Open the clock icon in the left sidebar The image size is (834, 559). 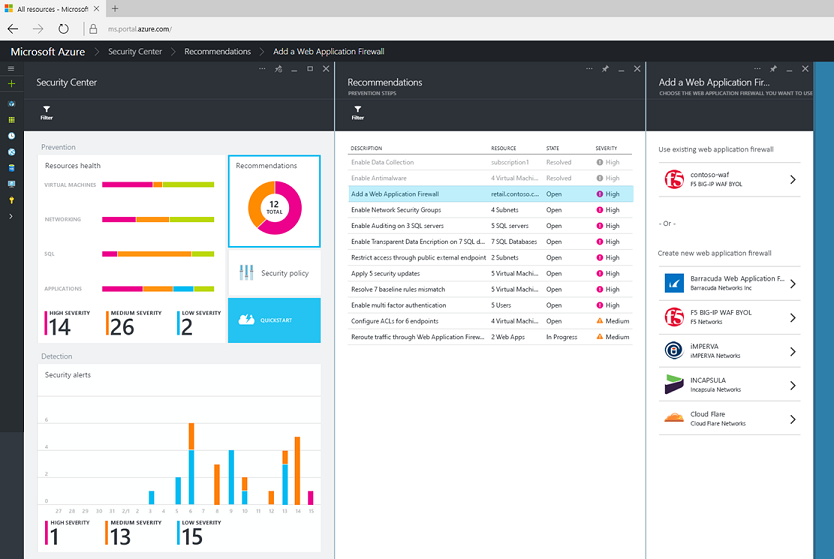pyautogui.click(x=11, y=136)
